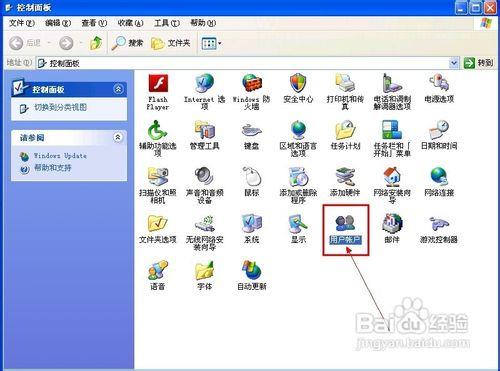500x371 pixels.
Task: Open the 收藏(A) menu
Action: tap(130, 23)
